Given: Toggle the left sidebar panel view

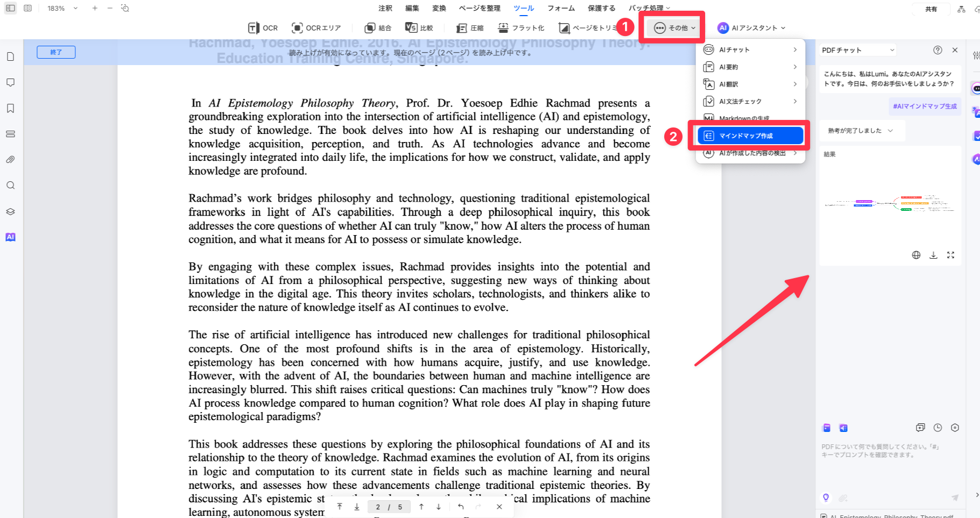Looking at the screenshot, I should pos(10,8).
